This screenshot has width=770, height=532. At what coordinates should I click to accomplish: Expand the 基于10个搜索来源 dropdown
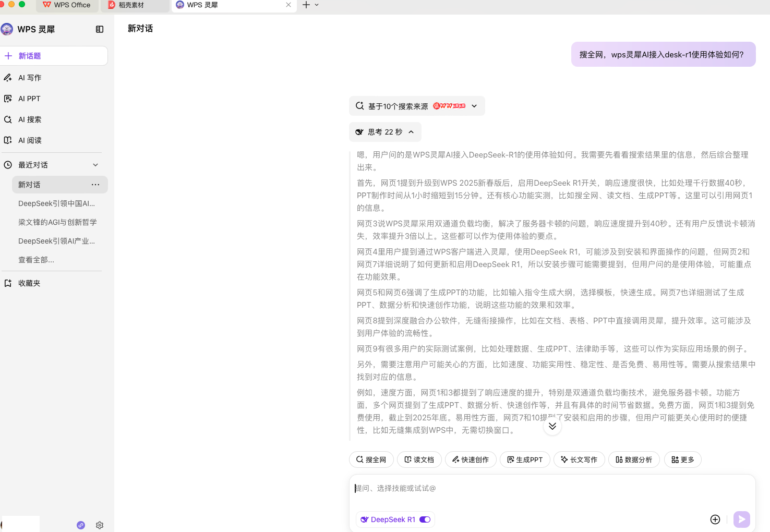[474, 106]
